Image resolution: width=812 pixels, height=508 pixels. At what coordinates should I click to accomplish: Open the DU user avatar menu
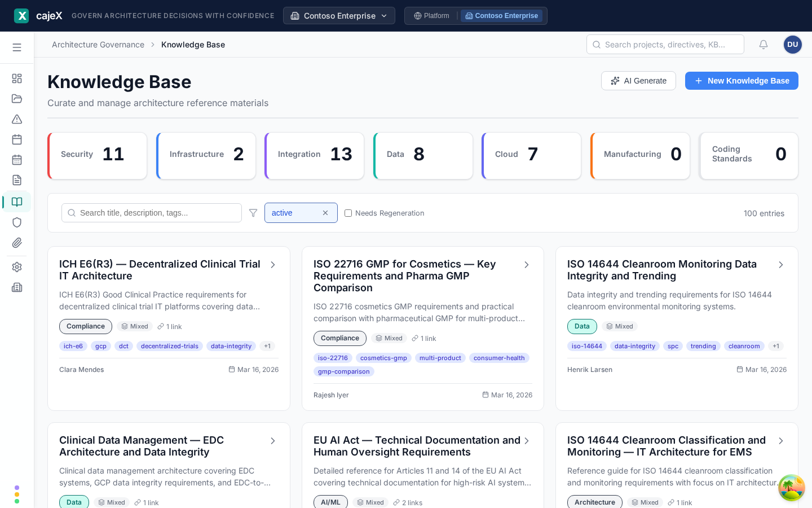coord(793,45)
